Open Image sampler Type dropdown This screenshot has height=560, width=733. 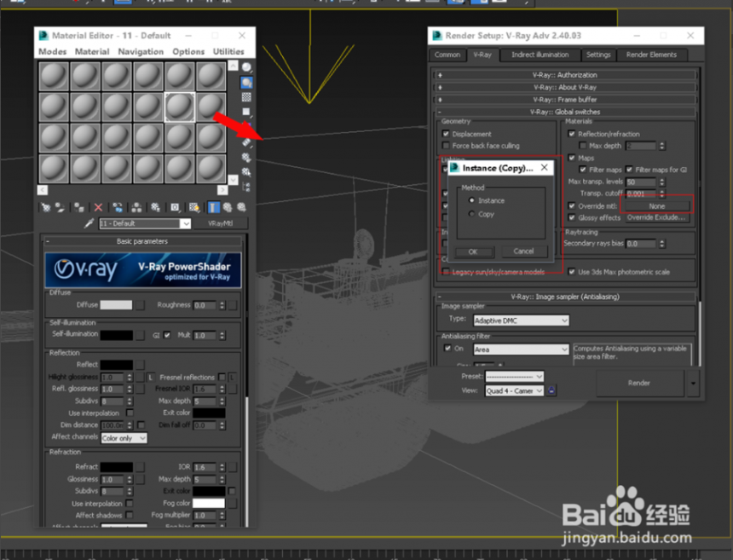click(x=522, y=320)
